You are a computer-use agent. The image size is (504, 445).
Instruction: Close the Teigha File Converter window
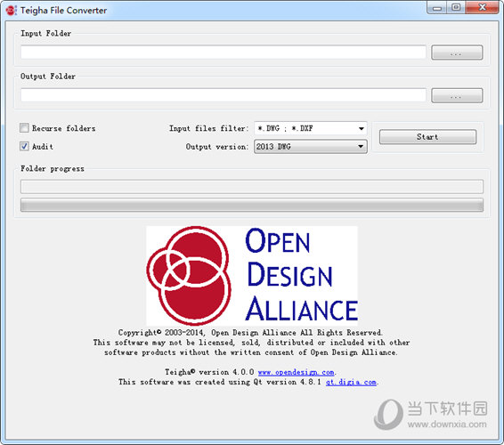click(x=482, y=7)
